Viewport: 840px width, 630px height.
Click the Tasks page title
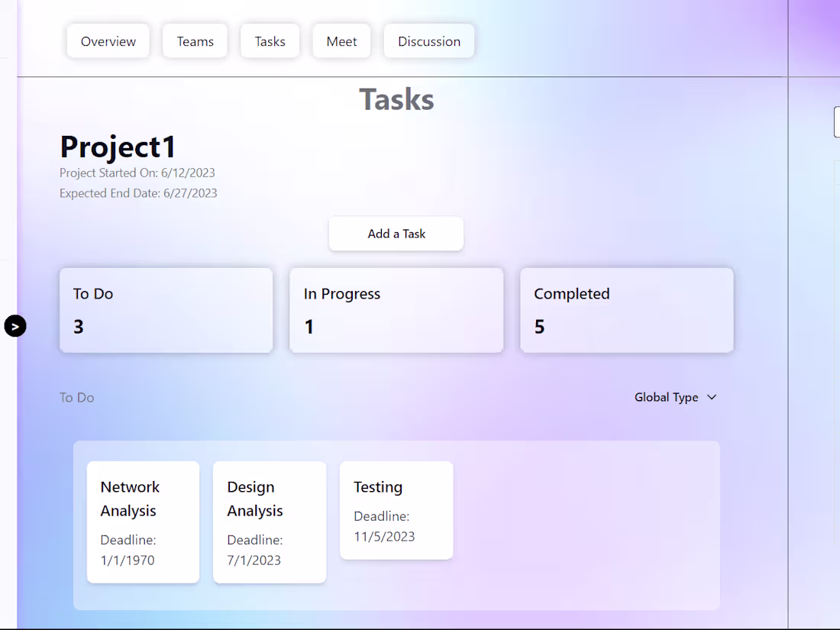click(396, 99)
